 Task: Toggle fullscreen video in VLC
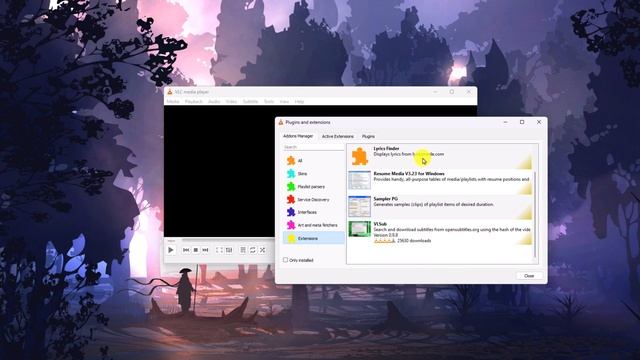point(219,250)
